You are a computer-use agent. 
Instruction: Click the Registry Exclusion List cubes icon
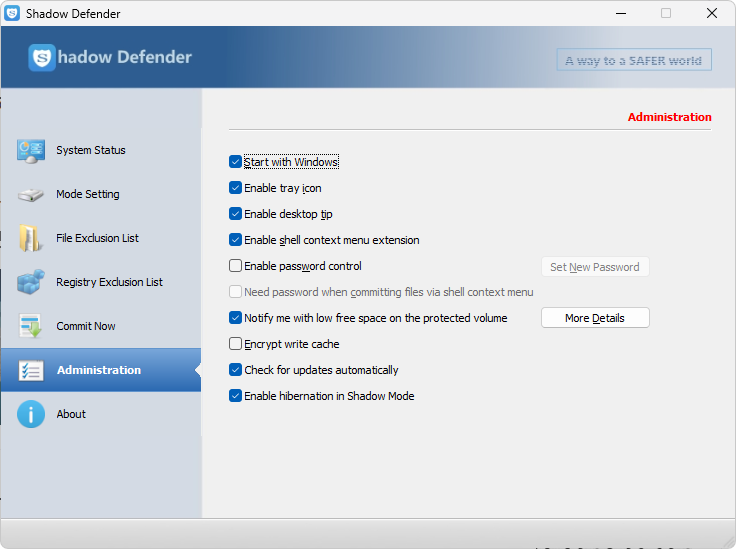pyautogui.click(x=31, y=282)
